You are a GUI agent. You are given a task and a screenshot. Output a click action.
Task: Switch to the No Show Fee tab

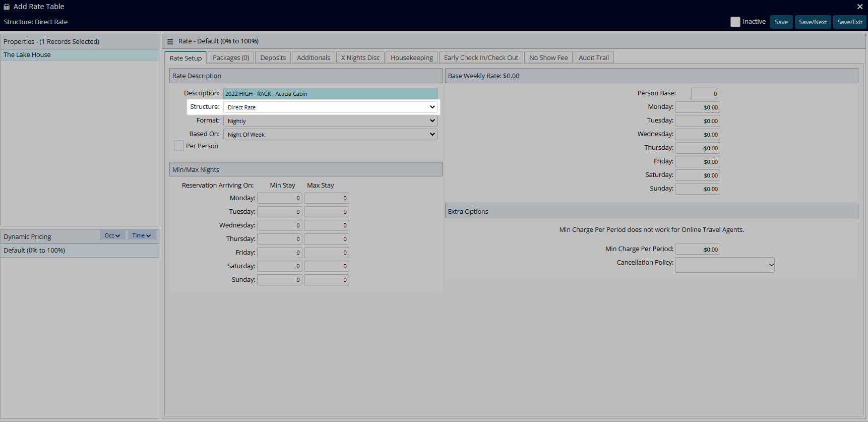click(548, 57)
